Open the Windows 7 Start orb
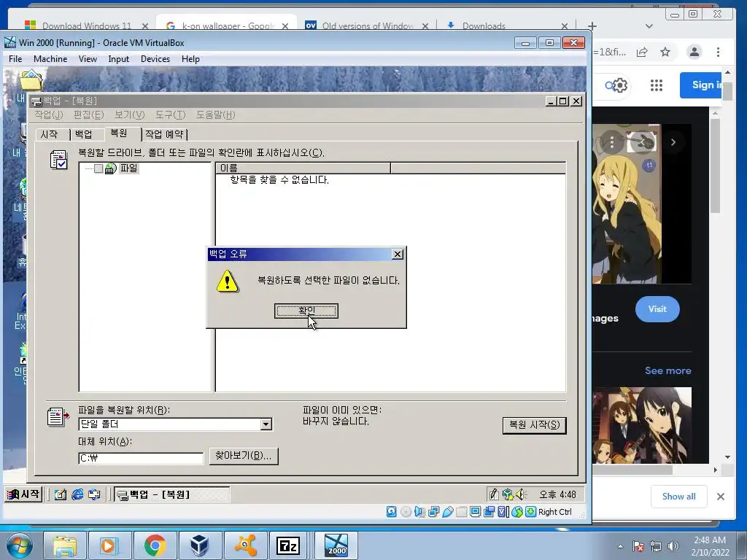The image size is (747, 560). click(20, 545)
